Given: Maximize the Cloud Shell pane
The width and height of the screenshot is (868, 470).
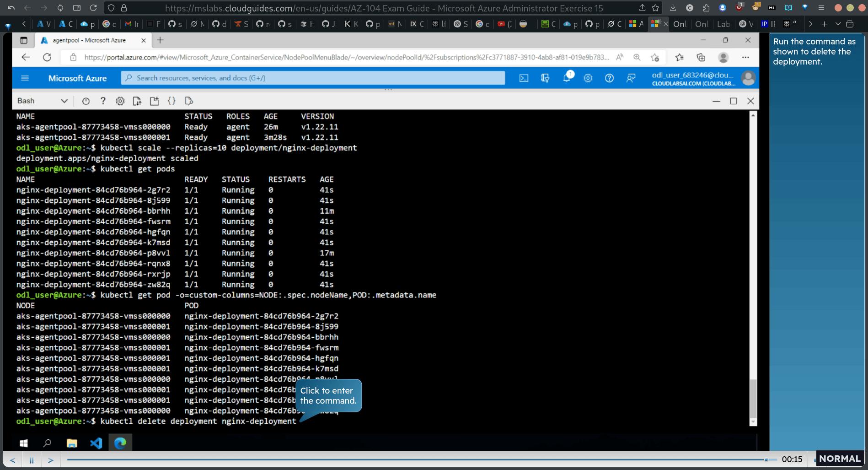Looking at the screenshot, I should click(734, 101).
